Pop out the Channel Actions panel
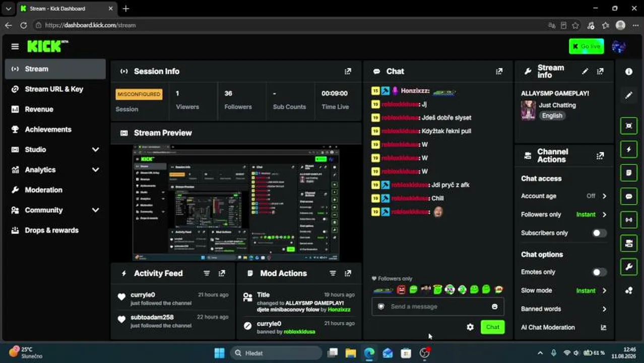This screenshot has width=644, height=363. [x=600, y=156]
